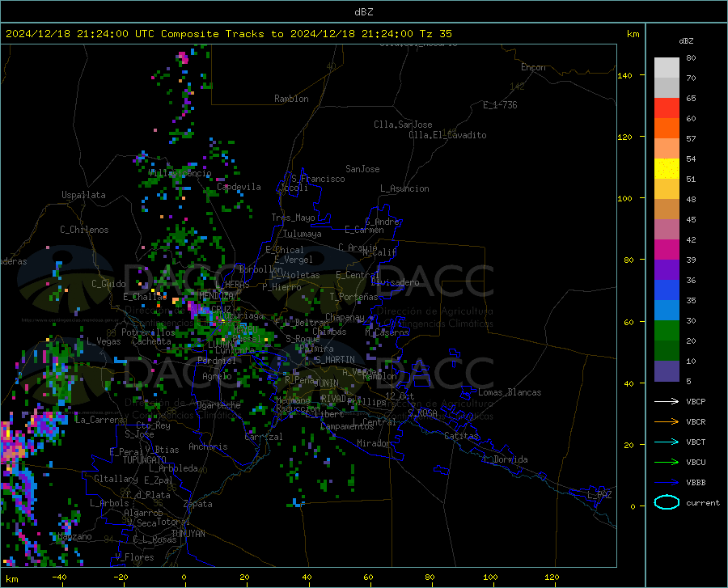Click the Villavicencio place label
This screenshot has width=728, height=588.
[180, 173]
